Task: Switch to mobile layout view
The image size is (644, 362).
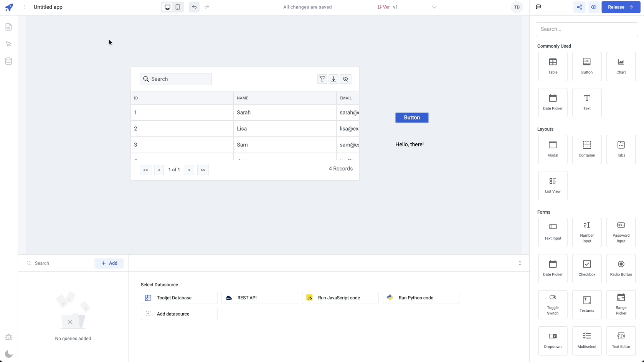Action: tap(178, 7)
